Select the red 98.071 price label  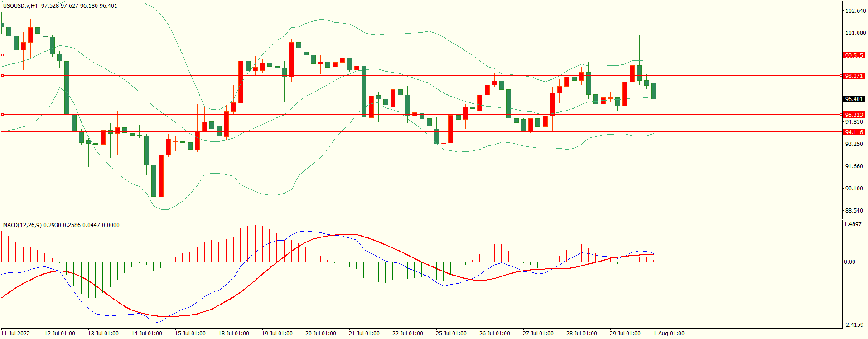(x=854, y=76)
